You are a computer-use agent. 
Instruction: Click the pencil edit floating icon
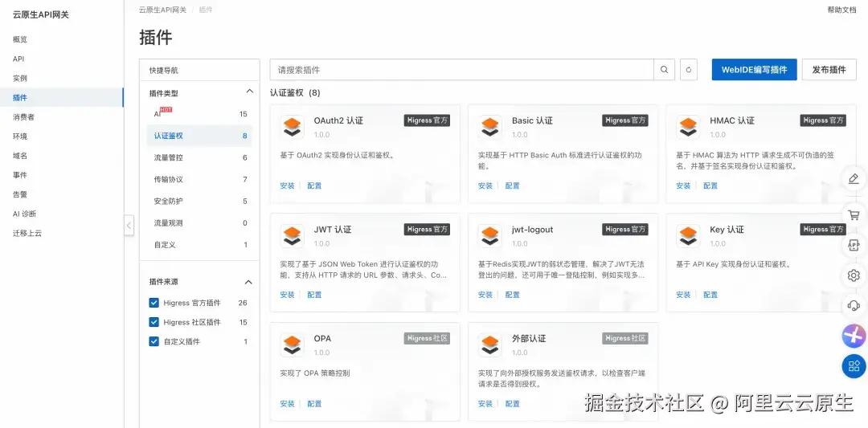click(x=854, y=178)
